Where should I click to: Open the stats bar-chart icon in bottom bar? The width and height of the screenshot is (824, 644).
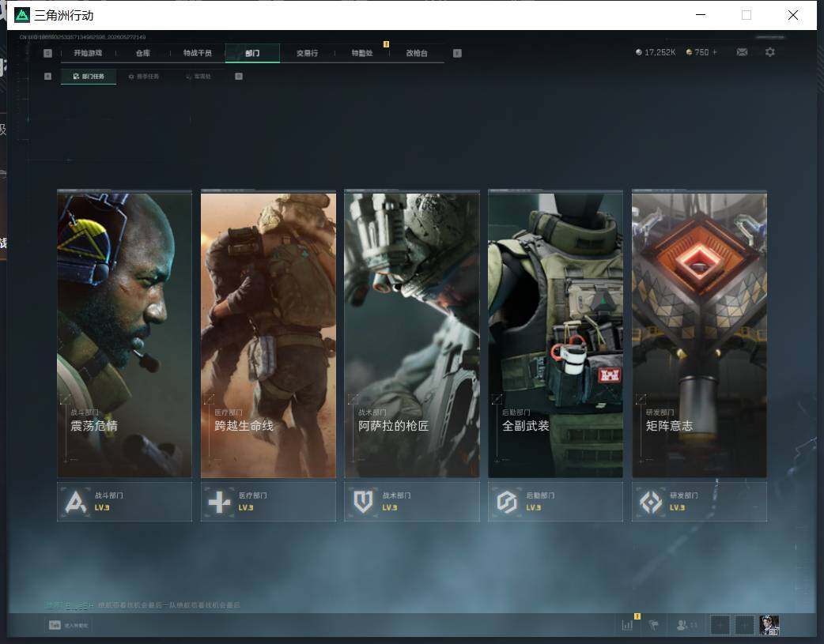pyautogui.click(x=627, y=625)
